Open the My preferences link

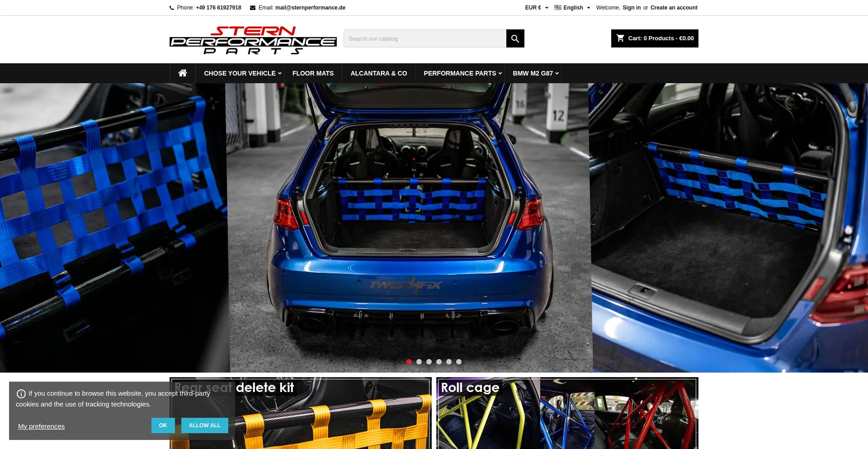tap(41, 426)
